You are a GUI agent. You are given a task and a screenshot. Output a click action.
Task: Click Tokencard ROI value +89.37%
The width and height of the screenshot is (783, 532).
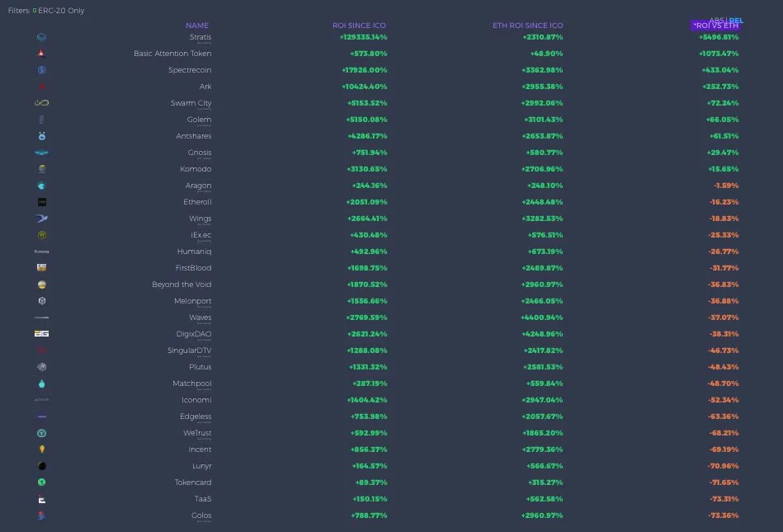[x=371, y=483]
